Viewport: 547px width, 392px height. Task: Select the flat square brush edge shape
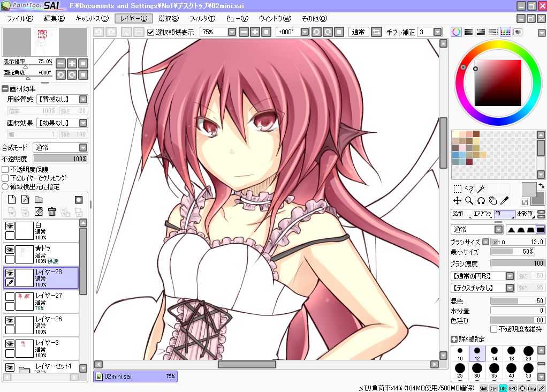540,230
